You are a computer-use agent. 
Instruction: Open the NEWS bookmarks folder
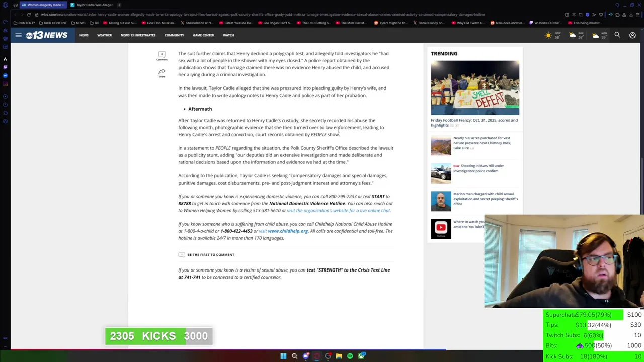pos(78,23)
